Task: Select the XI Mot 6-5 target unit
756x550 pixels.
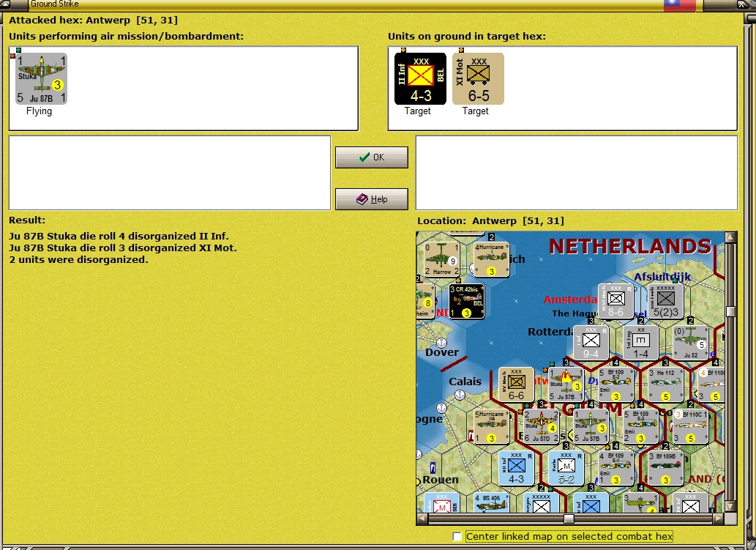Action: (x=479, y=78)
